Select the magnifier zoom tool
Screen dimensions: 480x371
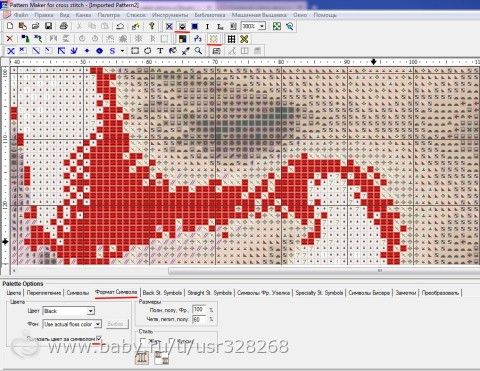(198, 51)
